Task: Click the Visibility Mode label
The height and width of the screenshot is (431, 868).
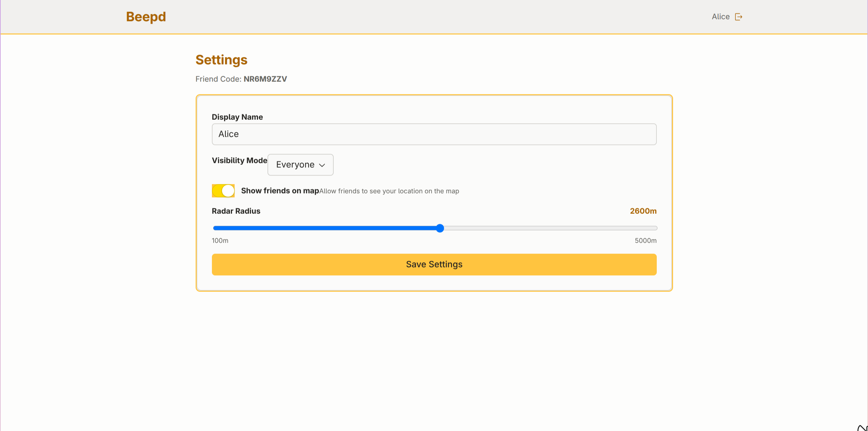Action: pos(239,161)
